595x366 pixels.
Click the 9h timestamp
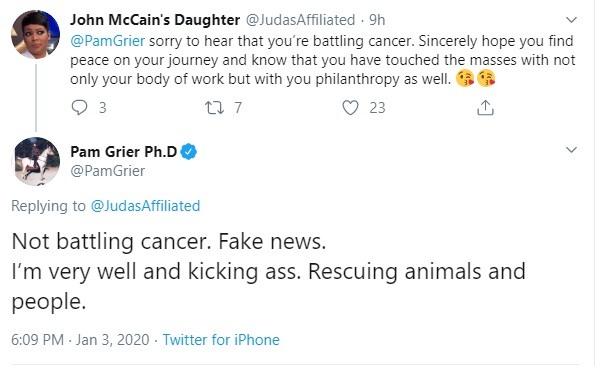pos(377,20)
